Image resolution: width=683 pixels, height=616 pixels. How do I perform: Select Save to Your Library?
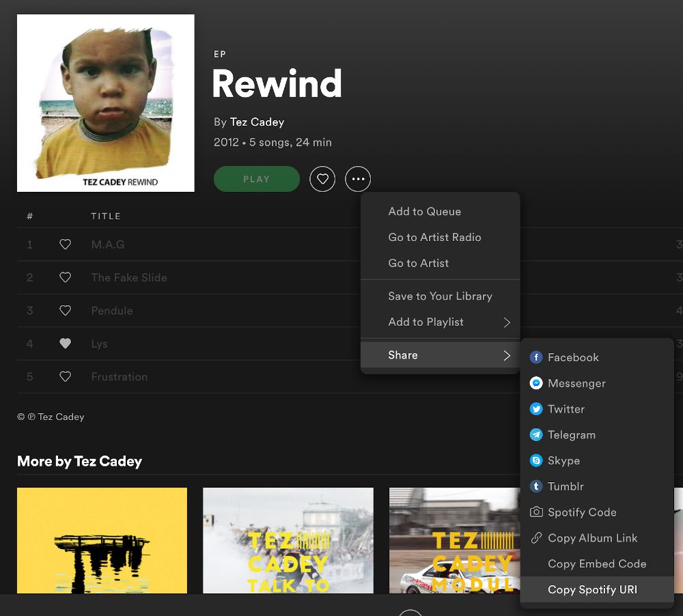pos(441,296)
